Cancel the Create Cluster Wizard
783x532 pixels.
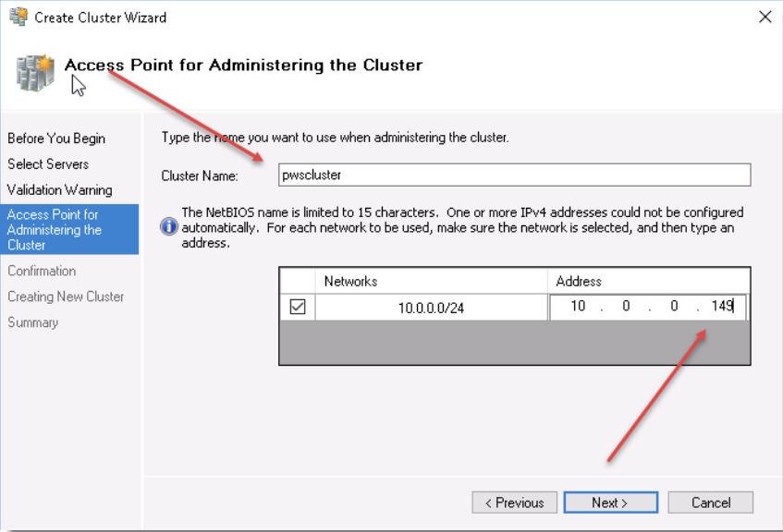click(711, 502)
